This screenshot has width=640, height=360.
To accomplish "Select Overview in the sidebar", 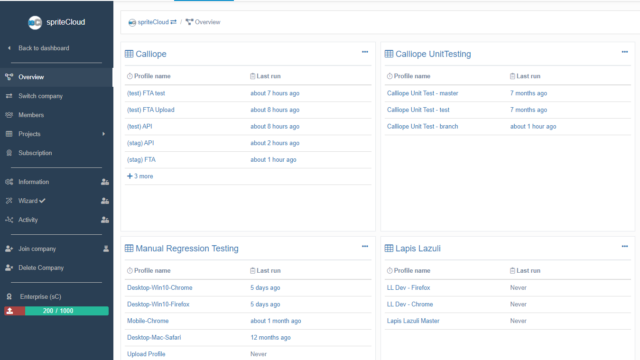I will tap(56, 77).
